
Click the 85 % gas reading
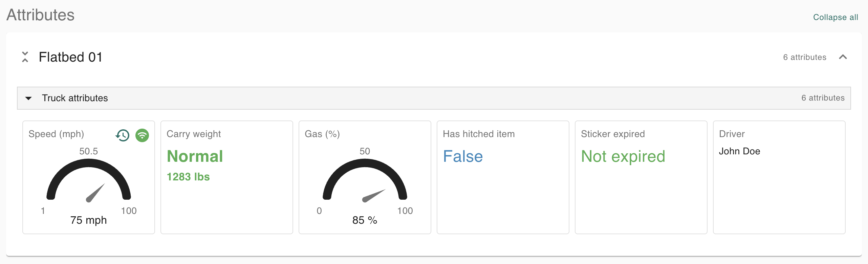[365, 220]
